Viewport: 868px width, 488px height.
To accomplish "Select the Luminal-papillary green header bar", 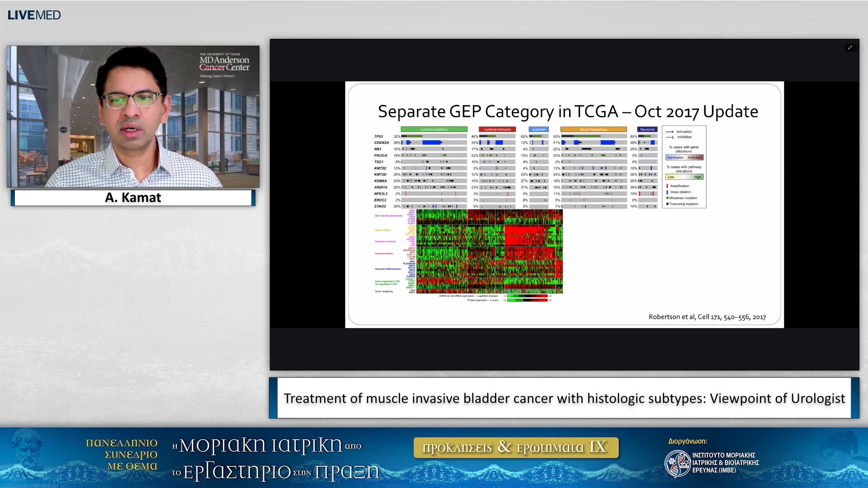I will [434, 129].
